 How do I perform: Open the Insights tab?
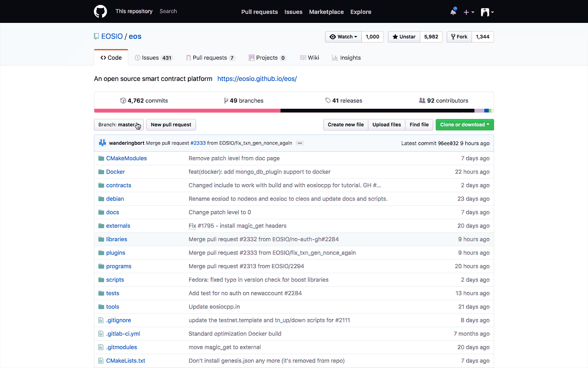(346, 58)
